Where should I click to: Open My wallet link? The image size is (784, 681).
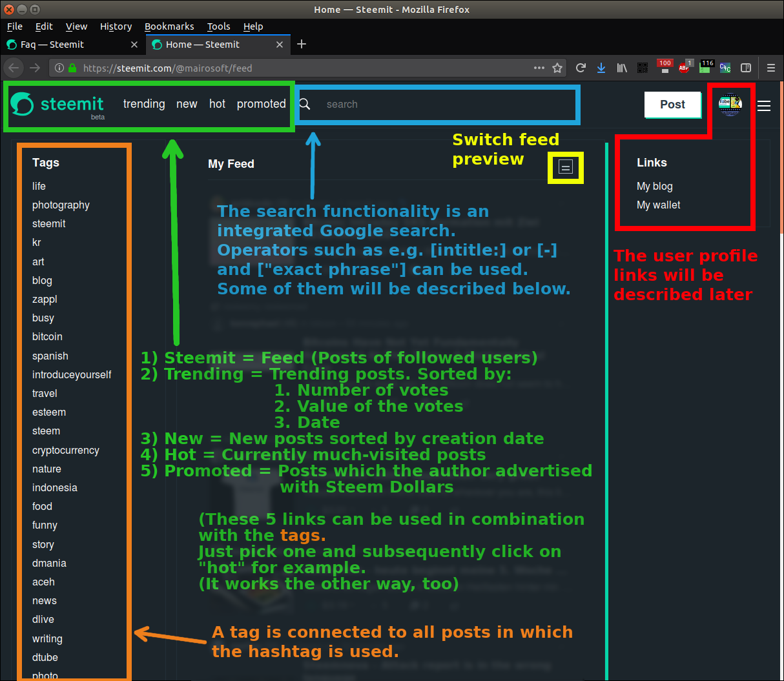point(659,205)
